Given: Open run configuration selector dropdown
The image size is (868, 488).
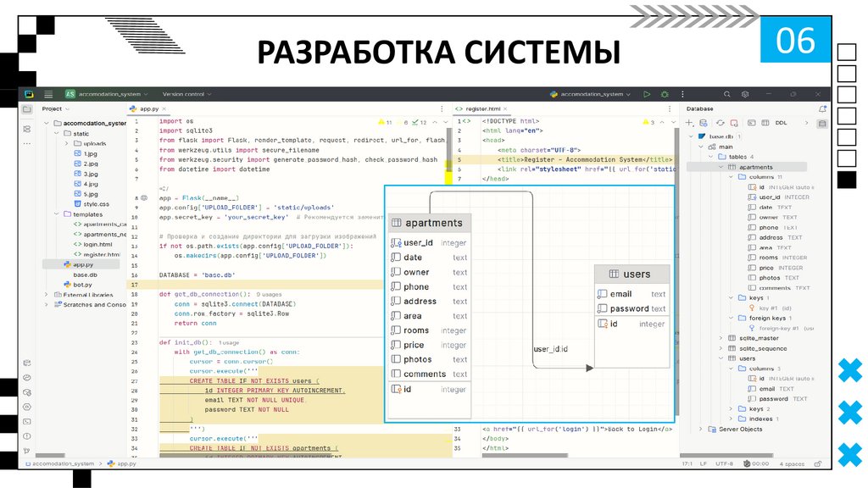Looking at the screenshot, I should pos(590,94).
